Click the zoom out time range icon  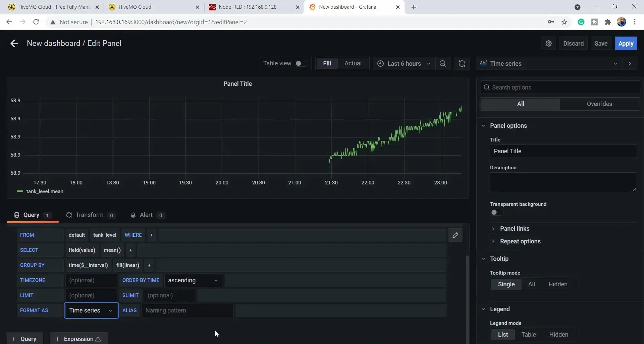pyautogui.click(x=443, y=64)
